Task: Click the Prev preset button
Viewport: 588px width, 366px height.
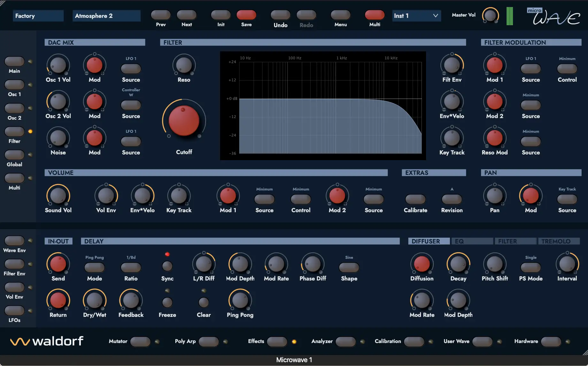Action: (161, 15)
